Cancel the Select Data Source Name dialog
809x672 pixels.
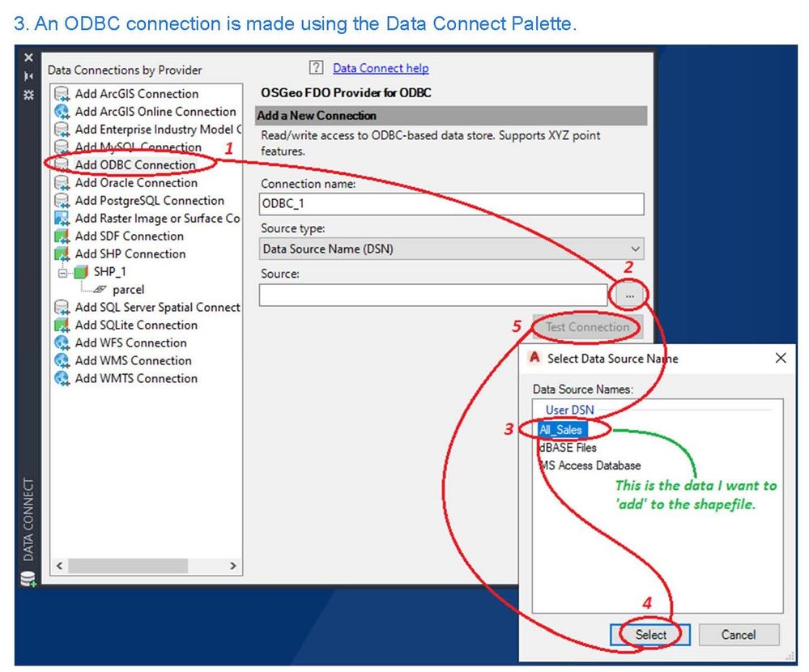pos(739,635)
